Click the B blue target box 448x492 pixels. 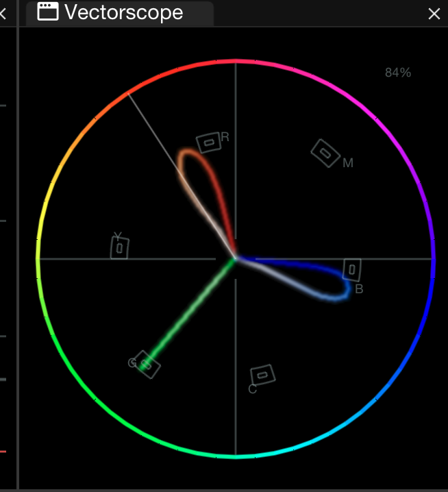351,269
